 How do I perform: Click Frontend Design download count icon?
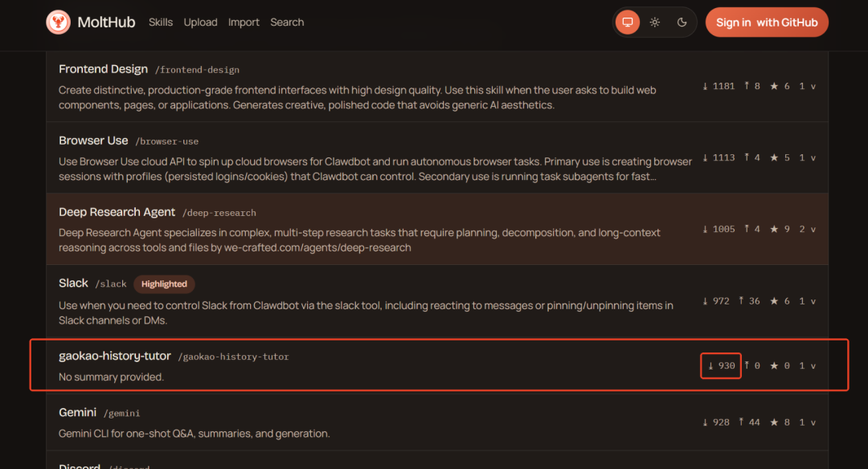[x=706, y=86]
